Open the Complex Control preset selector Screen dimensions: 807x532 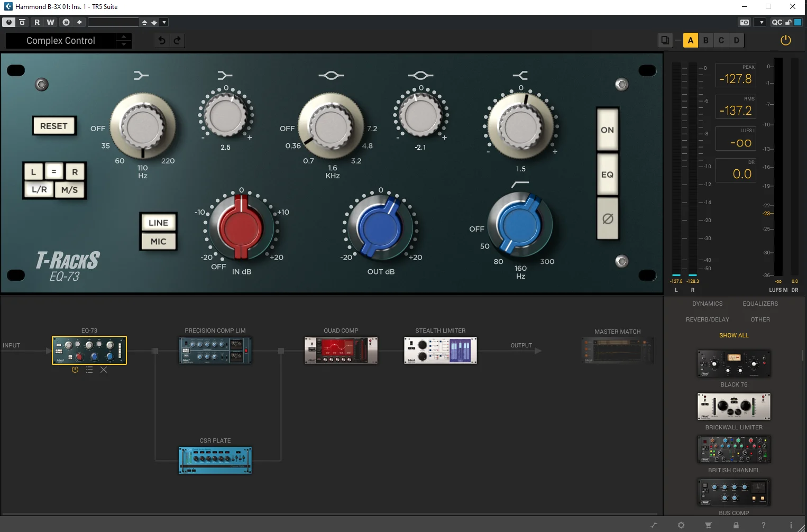[x=61, y=41]
